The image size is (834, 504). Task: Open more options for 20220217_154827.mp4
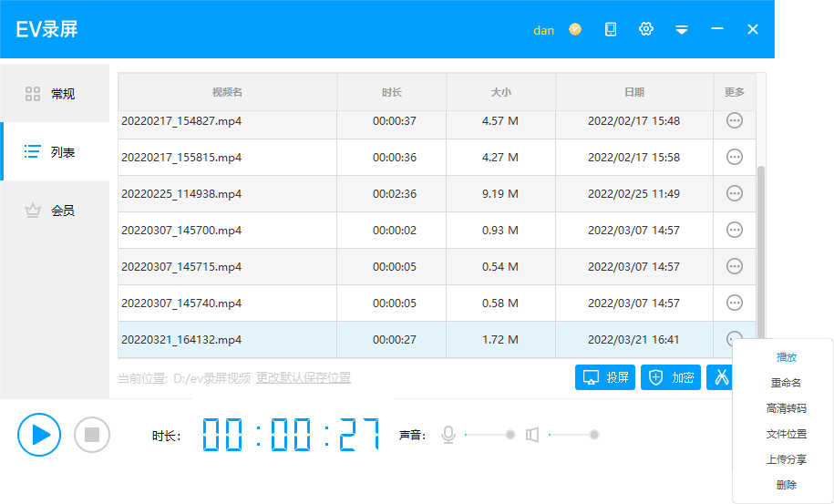[734, 120]
